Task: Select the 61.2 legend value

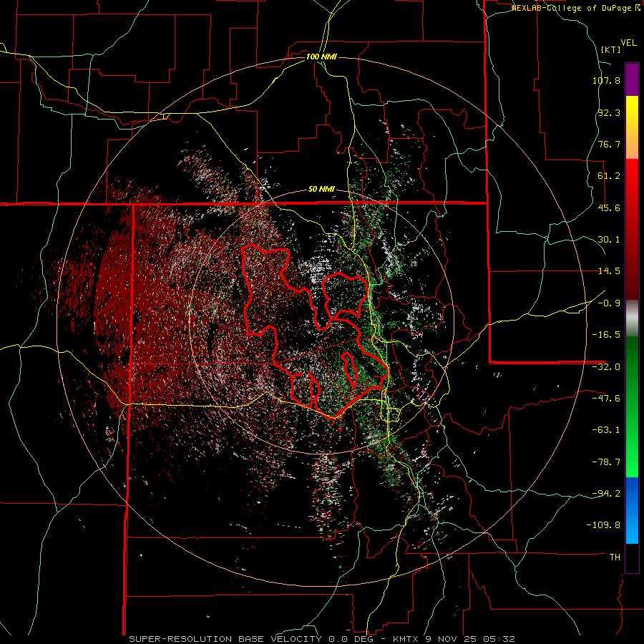Action: click(609, 176)
